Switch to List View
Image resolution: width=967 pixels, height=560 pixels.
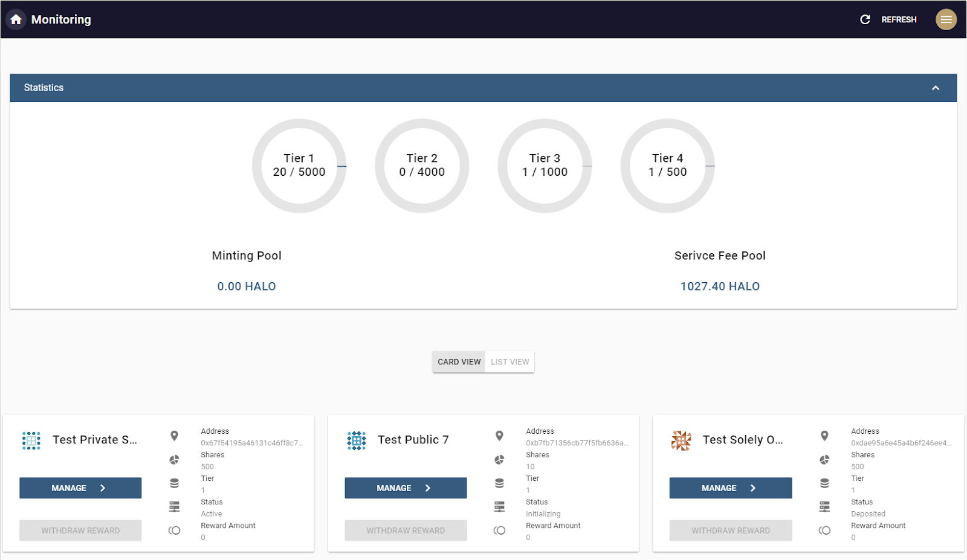coord(510,362)
